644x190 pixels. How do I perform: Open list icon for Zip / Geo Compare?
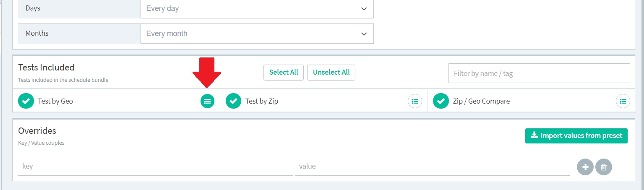click(x=623, y=101)
